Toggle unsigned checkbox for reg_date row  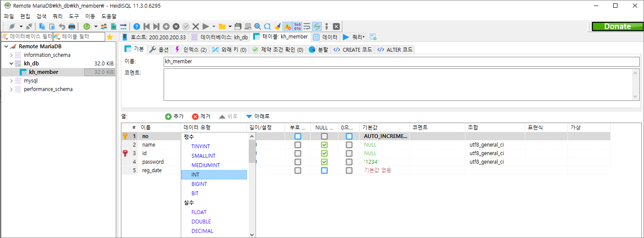coord(298,170)
